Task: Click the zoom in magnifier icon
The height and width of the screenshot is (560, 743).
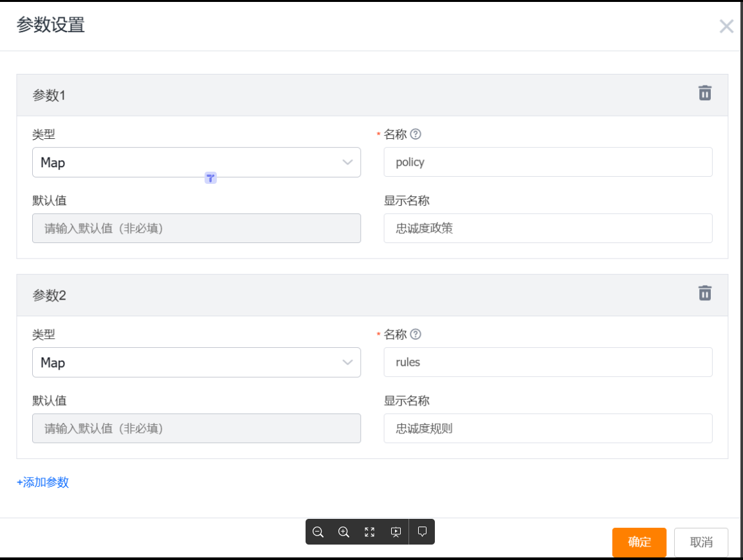Action: [x=344, y=532]
